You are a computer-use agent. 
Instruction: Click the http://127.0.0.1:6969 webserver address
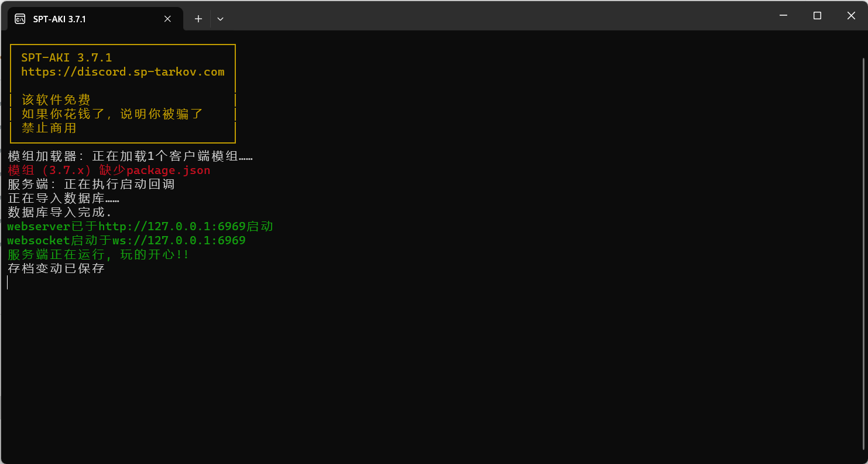click(x=171, y=227)
